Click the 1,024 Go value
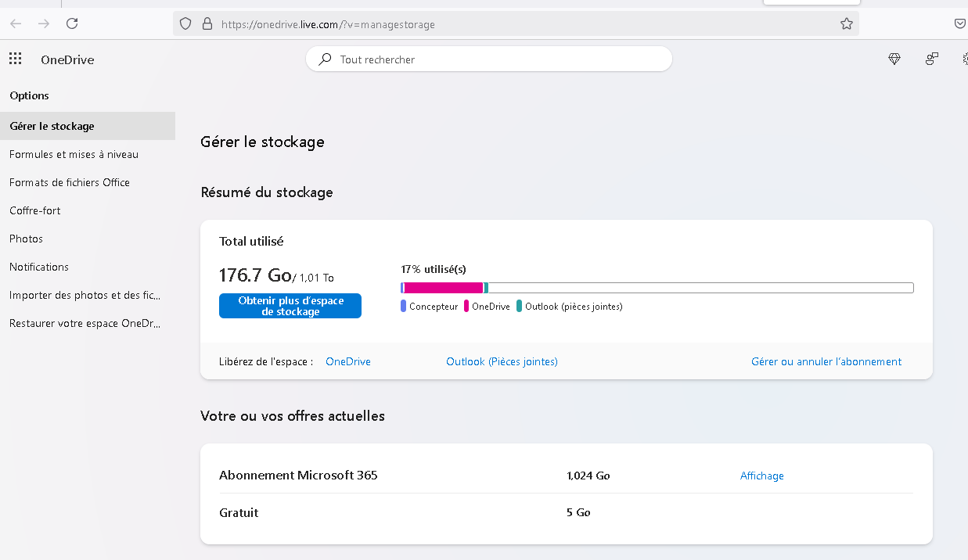This screenshot has width=968, height=560. (588, 476)
